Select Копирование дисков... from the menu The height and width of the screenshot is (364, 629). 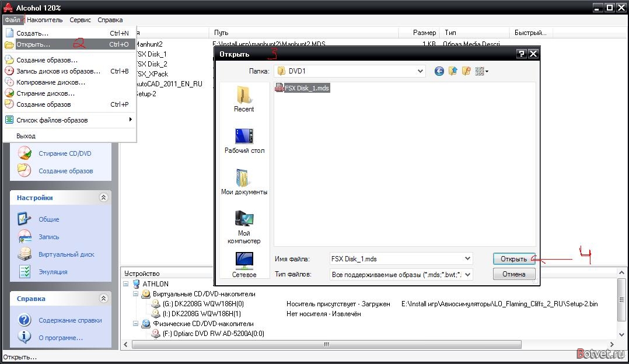69,82
